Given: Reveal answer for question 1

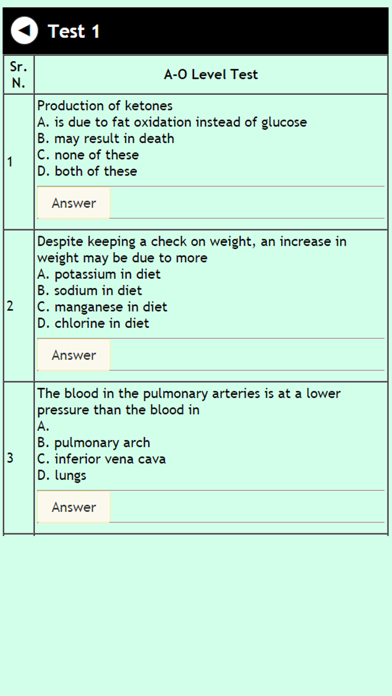Looking at the screenshot, I should (x=74, y=203).
